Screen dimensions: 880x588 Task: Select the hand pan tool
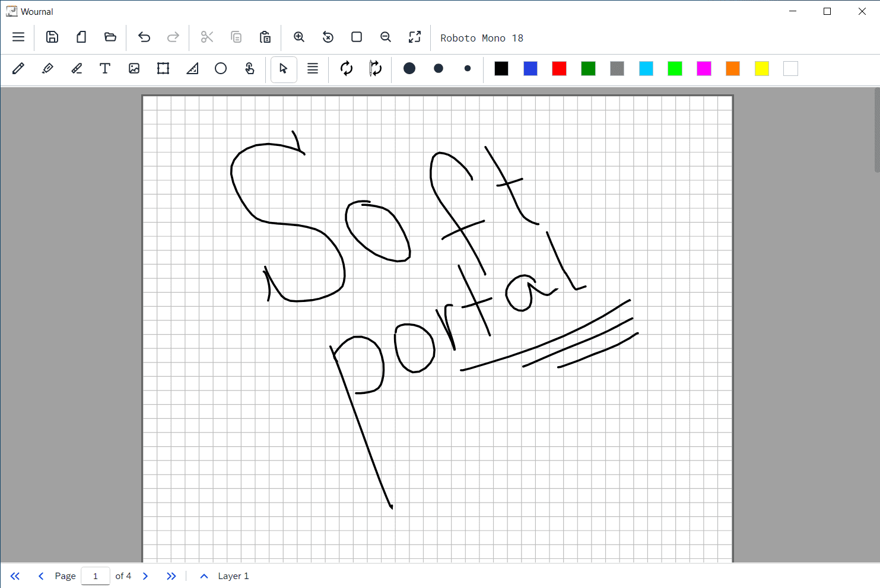(x=250, y=69)
